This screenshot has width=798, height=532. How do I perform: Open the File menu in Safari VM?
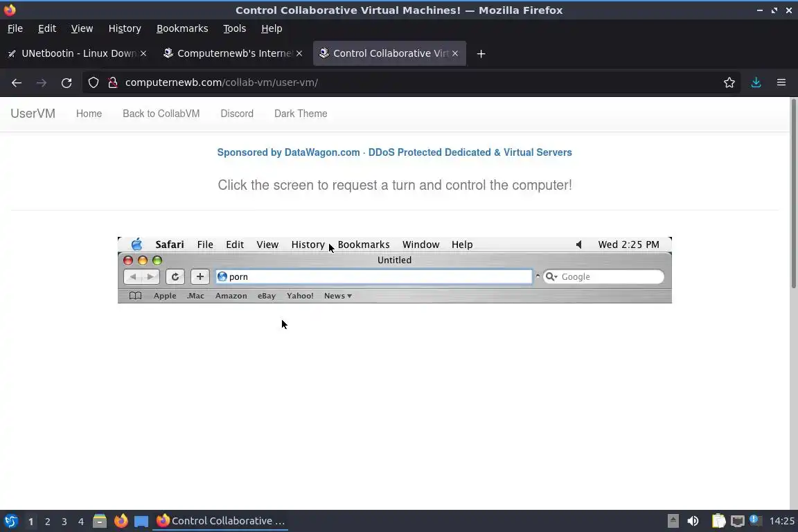pyautogui.click(x=205, y=245)
